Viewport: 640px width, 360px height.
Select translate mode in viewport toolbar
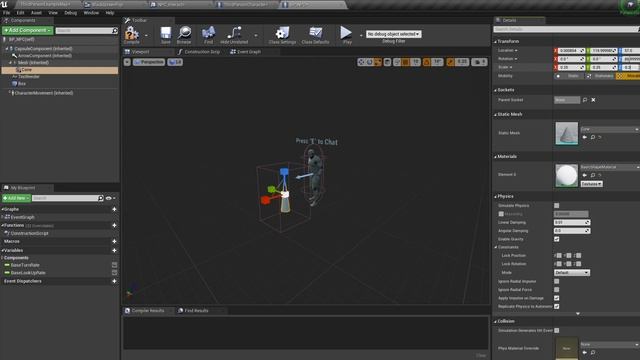(361, 62)
